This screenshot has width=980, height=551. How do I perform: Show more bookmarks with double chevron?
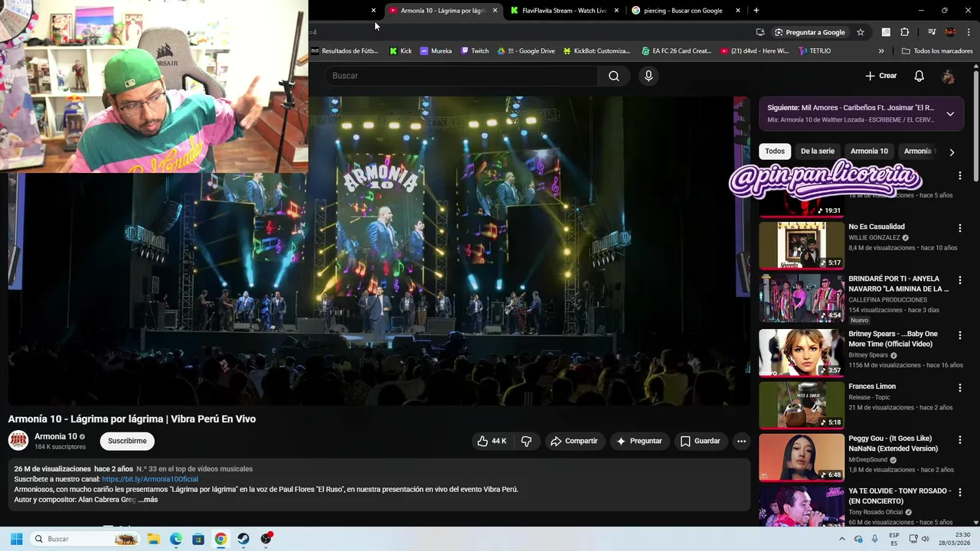pyautogui.click(x=881, y=51)
